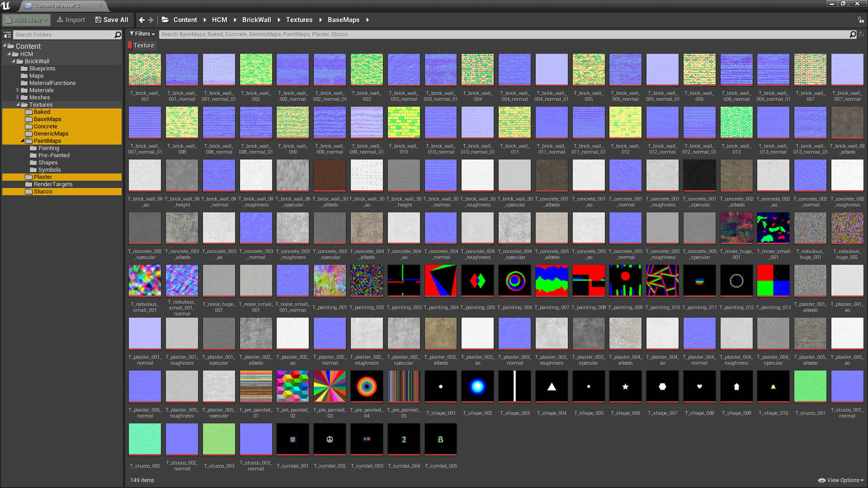Viewport: 868px width, 488px height.
Task: Collapse the BrickWall folder in tree
Action: [14, 61]
